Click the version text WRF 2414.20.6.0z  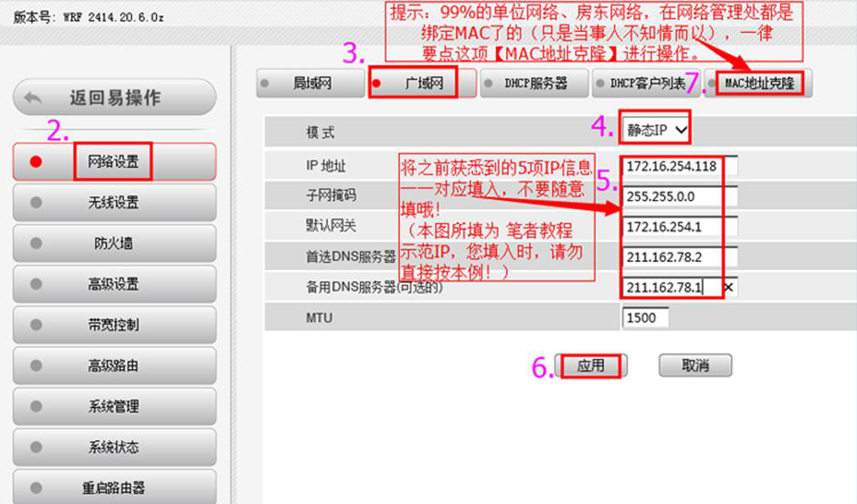tap(113, 17)
